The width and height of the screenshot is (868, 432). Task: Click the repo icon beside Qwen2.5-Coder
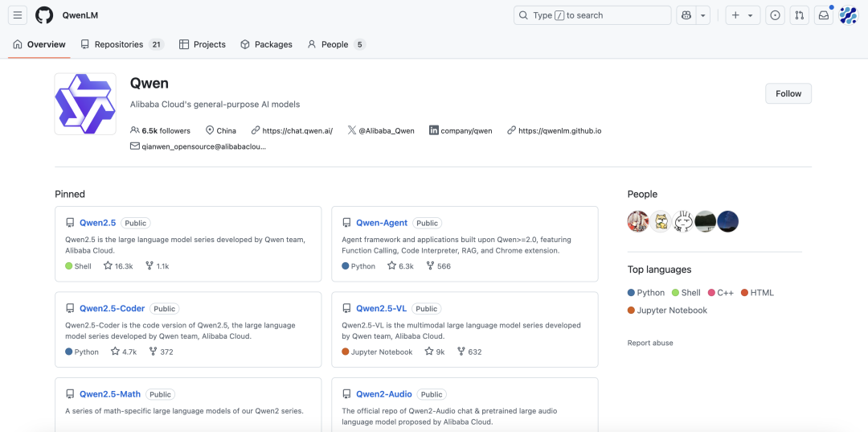(x=70, y=308)
